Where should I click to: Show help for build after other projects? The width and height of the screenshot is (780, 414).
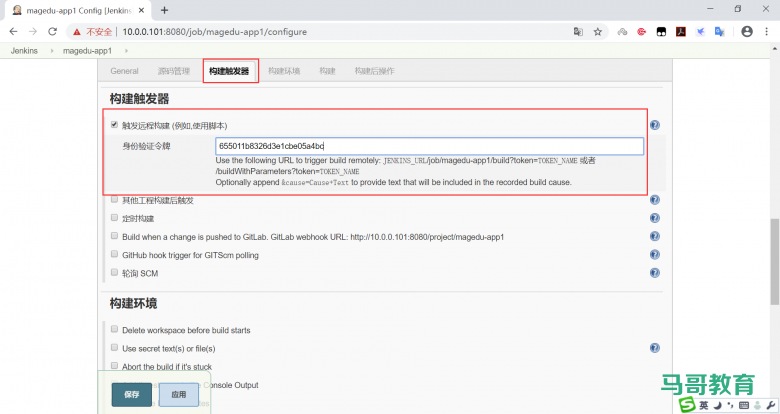(x=655, y=200)
